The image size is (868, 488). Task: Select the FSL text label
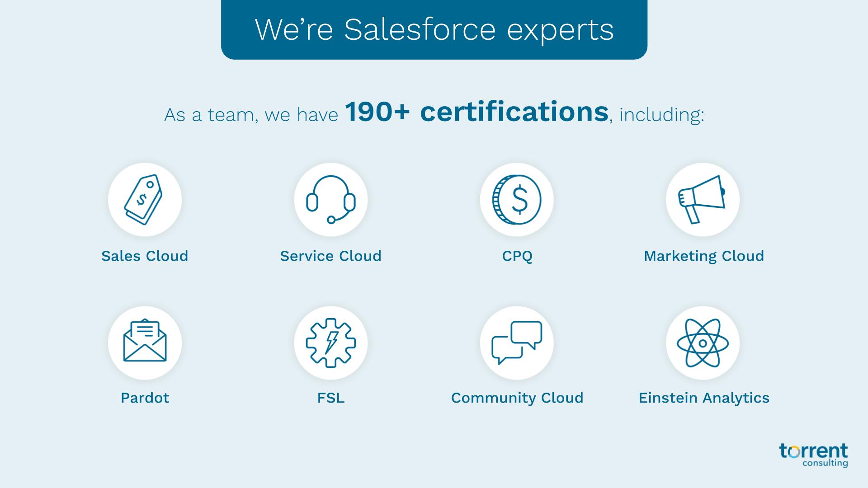pos(330,398)
